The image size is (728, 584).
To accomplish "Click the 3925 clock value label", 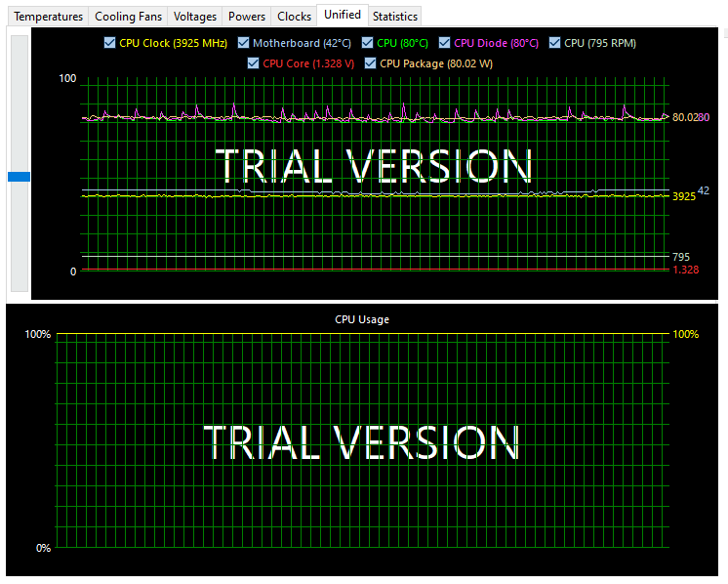I will click(x=684, y=196).
